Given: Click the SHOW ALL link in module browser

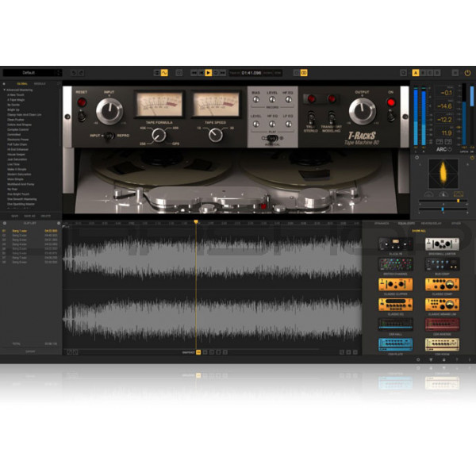Looking at the screenshot, I should pos(419,231).
